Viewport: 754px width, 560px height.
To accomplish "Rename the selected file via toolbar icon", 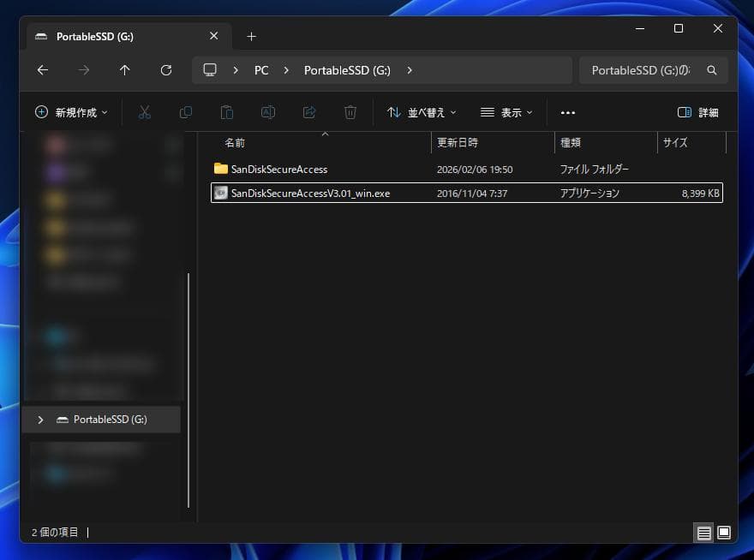I will pos(268,112).
